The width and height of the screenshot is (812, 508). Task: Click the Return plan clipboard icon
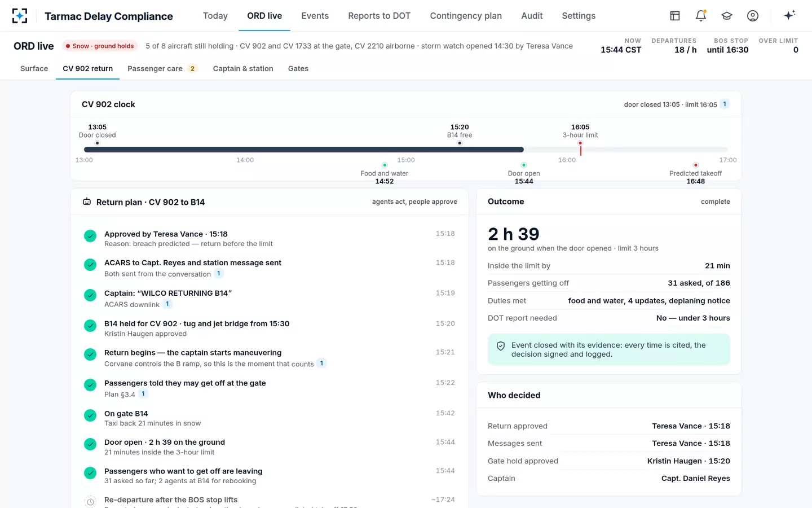pos(87,202)
